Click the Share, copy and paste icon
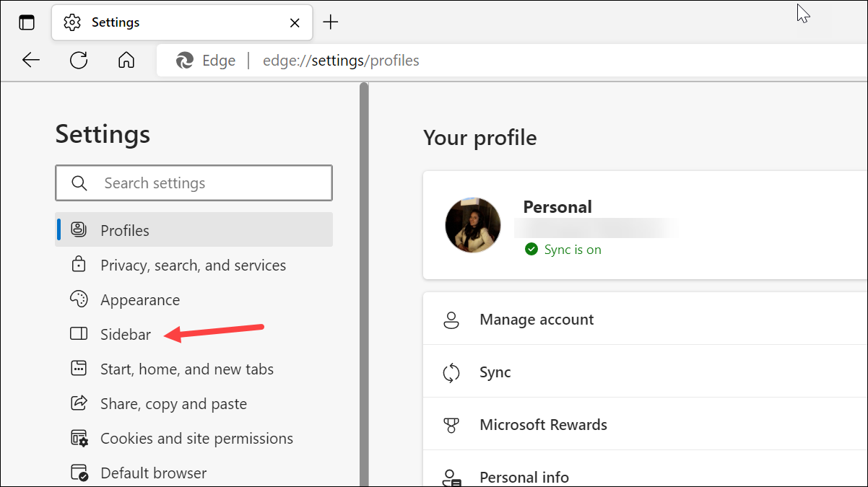Image resolution: width=868 pixels, height=487 pixels. coord(79,403)
